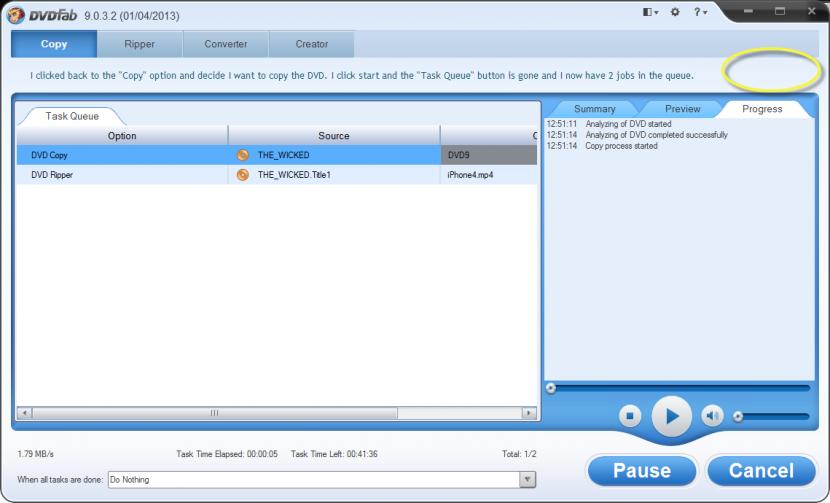Click the DVD9 output cell
The height and width of the screenshot is (503, 830).
coord(489,155)
